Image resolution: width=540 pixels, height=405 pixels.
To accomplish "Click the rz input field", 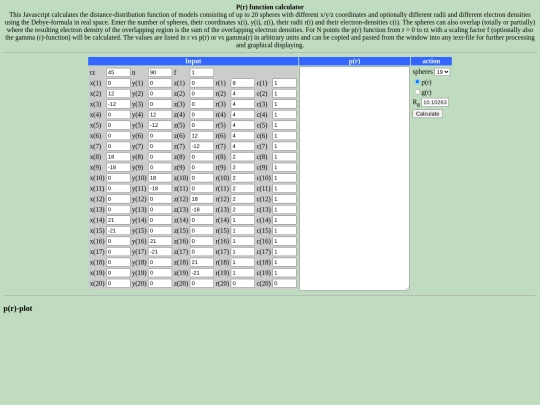I will 118,72.
